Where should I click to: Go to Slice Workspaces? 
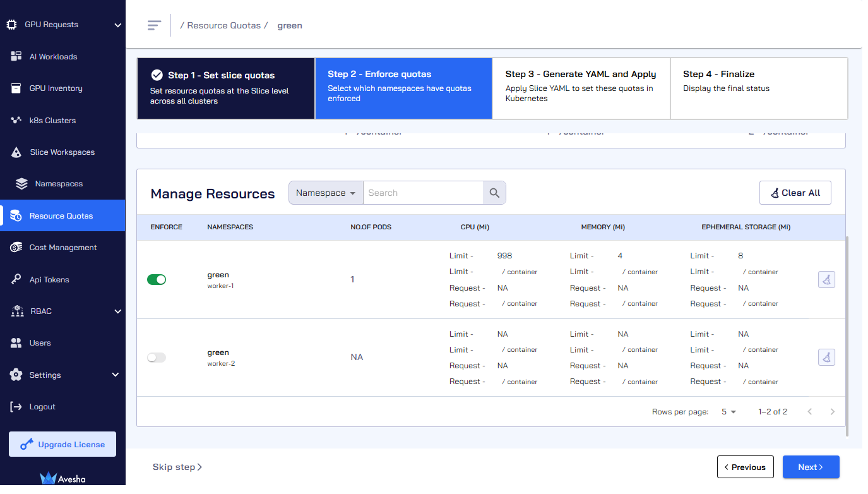(62, 152)
